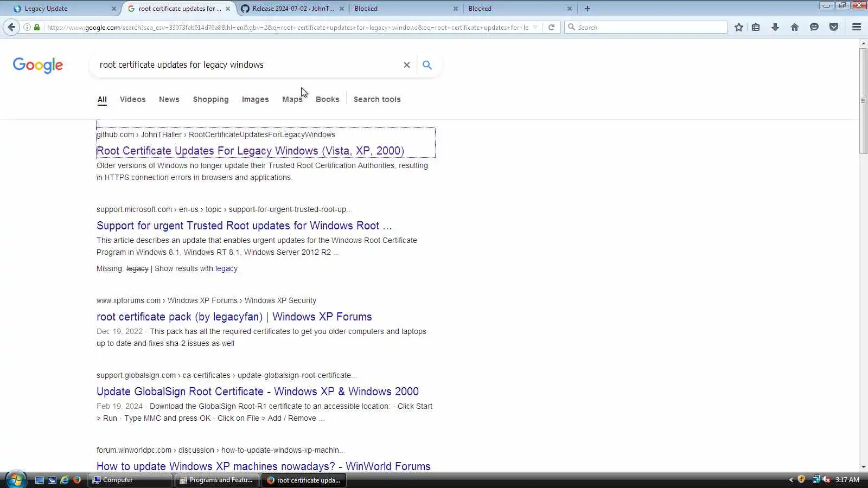This screenshot has width=868, height=488.
Task: Click the Google logo
Action: 38,65
